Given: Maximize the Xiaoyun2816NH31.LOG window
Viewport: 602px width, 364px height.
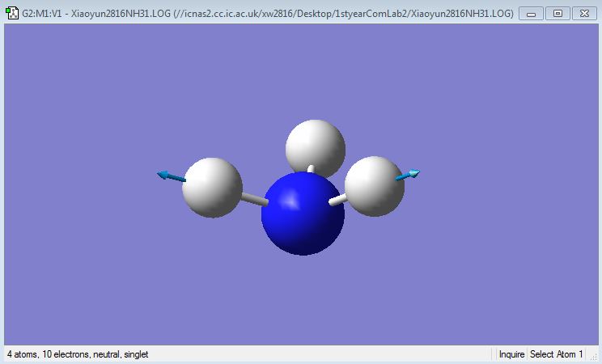Looking at the screenshot, I should pos(557,14).
